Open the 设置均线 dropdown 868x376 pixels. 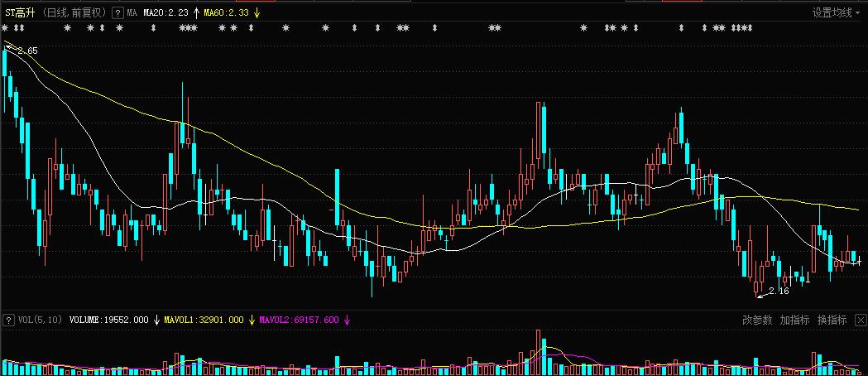(836, 12)
